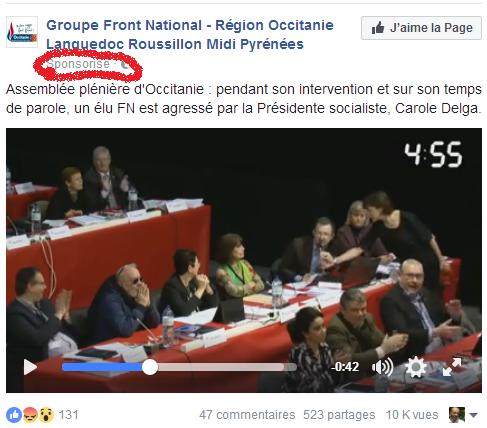Open the profile picture selector dropdown arrow

473,415
